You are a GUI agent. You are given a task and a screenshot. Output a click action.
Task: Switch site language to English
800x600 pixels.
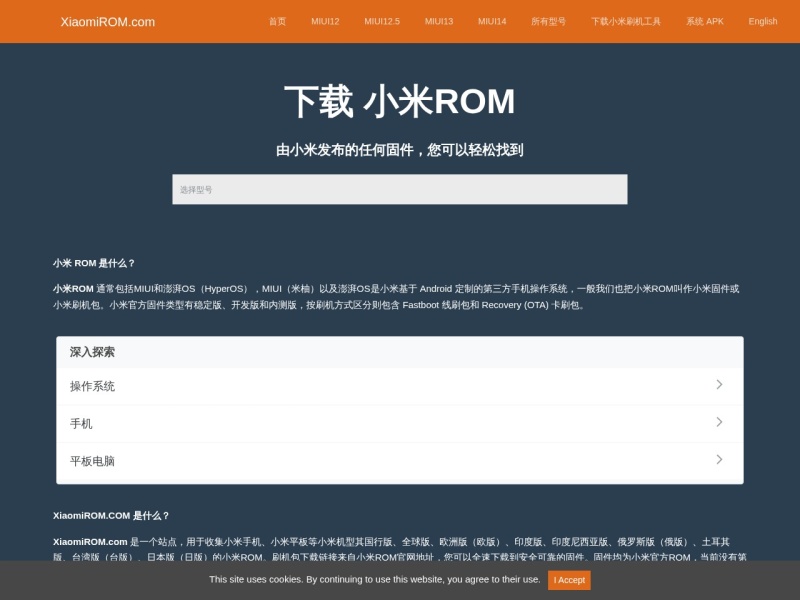pyautogui.click(x=763, y=18)
